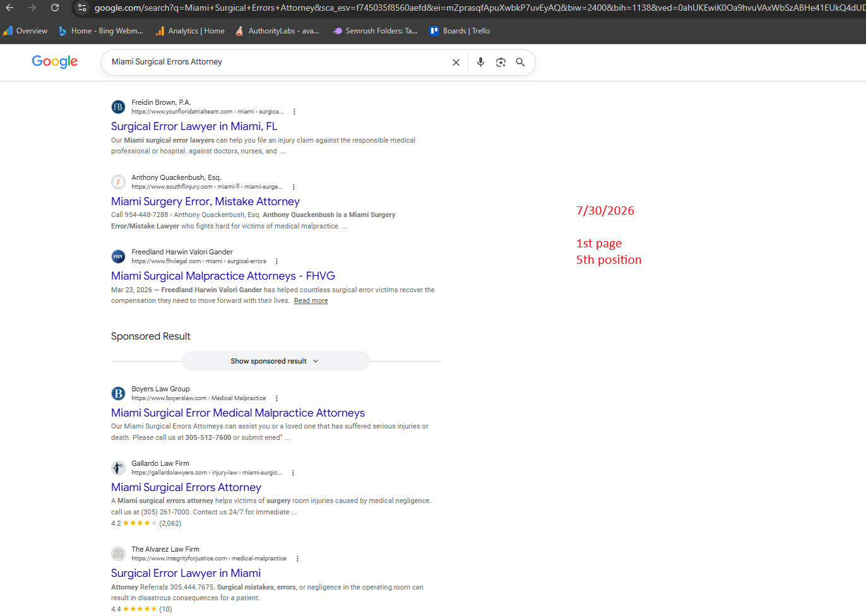
Task: Open the Boards | Trello bookmark
Action: point(460,31)
